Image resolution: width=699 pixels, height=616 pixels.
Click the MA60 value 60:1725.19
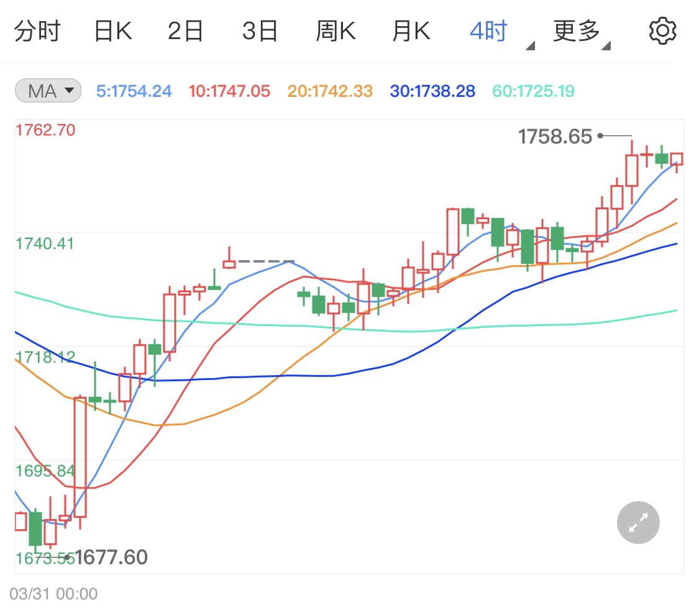[533, 91]
